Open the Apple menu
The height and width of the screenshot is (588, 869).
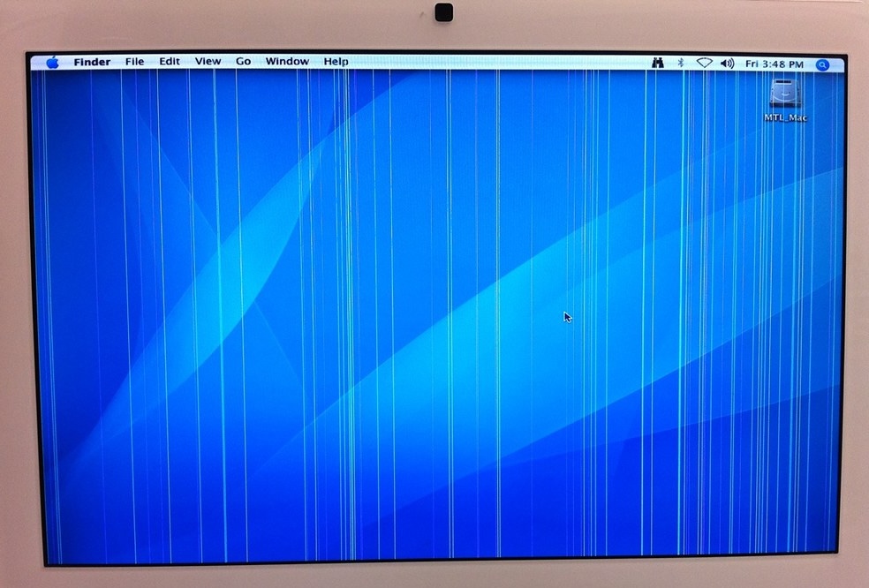click(x=51, y=62)
